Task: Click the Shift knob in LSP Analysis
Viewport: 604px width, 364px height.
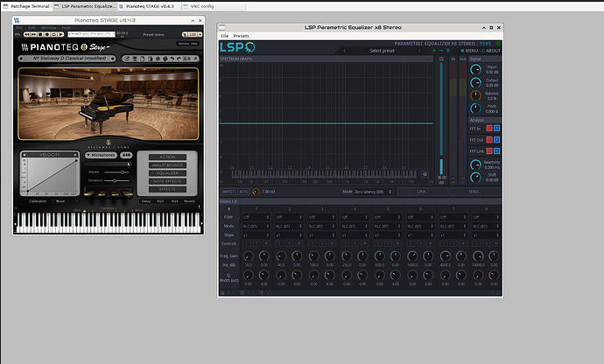Action: pyautogui.click(x=475, y=177)
